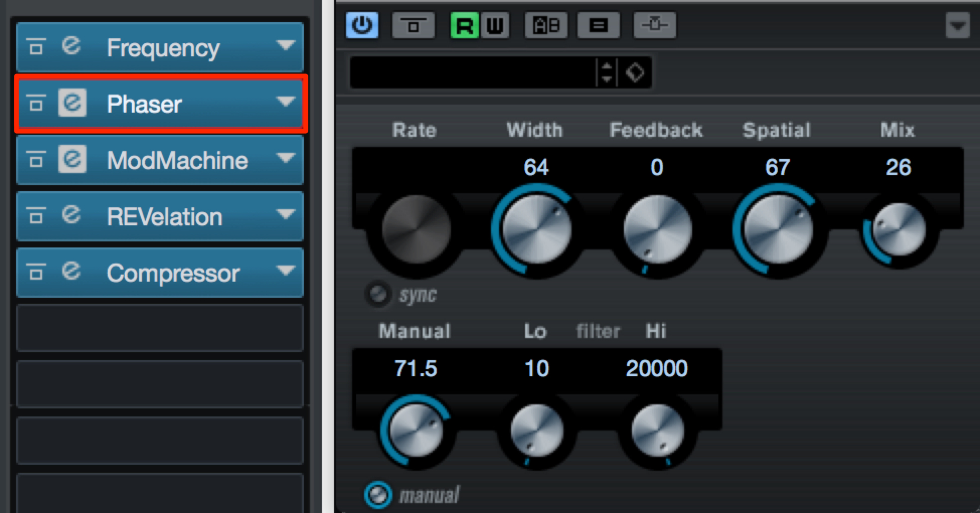The height and width of the screenshot is (513, 980).
Task: Click the Spatial value 67
Action: (x=778, y=167)
